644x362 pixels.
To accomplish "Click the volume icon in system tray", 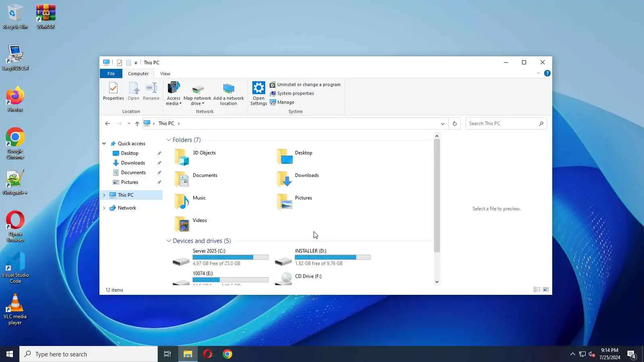I will [x=592, y=354].
